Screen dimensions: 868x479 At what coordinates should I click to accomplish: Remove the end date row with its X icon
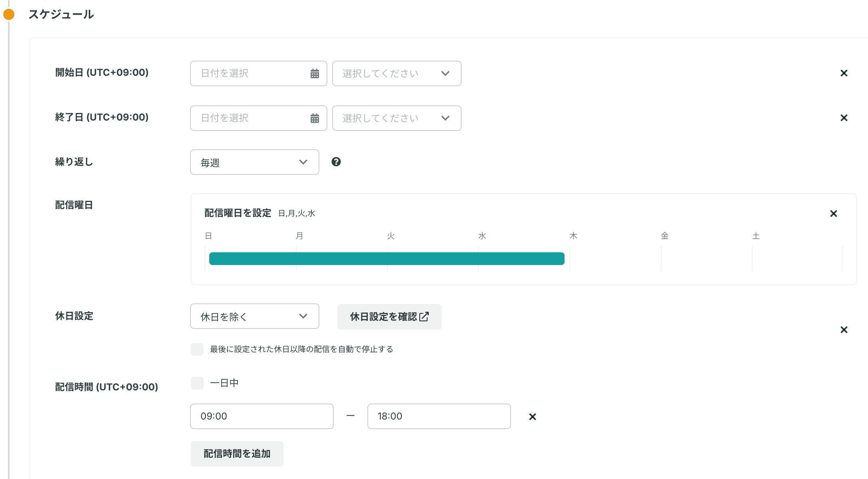[x=844, y=118]
